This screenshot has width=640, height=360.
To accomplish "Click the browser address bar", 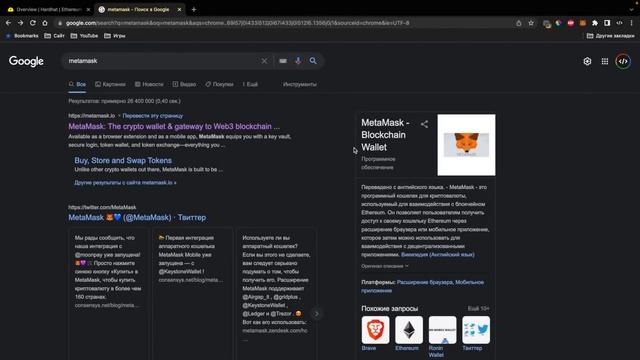I will coord(286,23).
